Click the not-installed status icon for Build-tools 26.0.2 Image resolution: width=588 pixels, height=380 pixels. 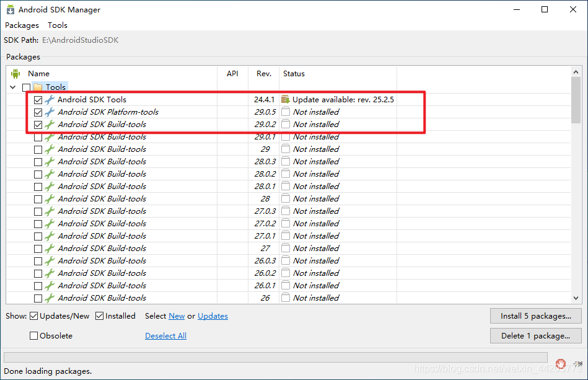286,273
